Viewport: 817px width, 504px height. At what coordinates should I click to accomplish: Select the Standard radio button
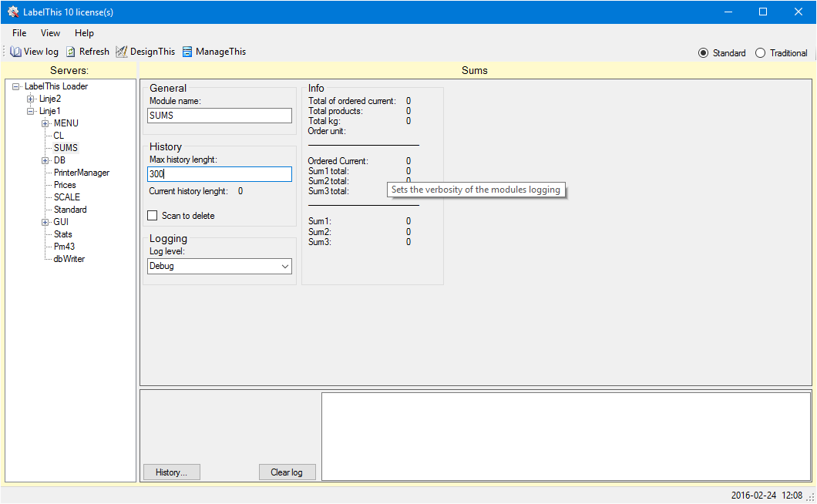703,53
